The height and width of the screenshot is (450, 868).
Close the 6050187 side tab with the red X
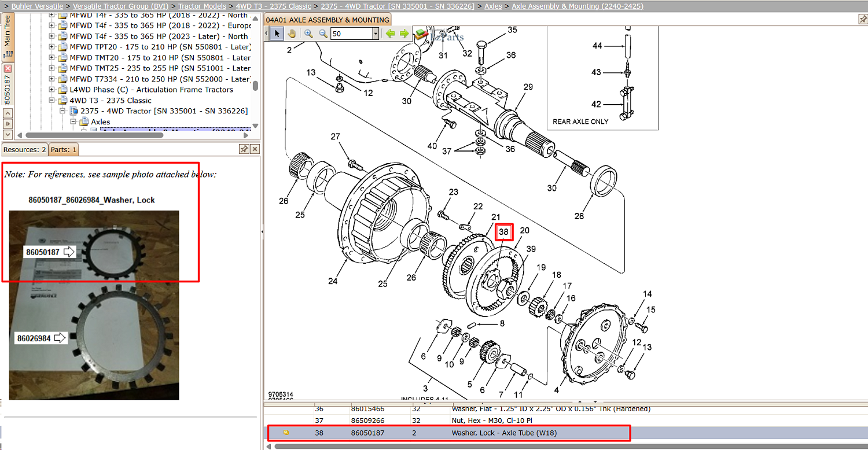pyautogui.click(x=8, y=68)
